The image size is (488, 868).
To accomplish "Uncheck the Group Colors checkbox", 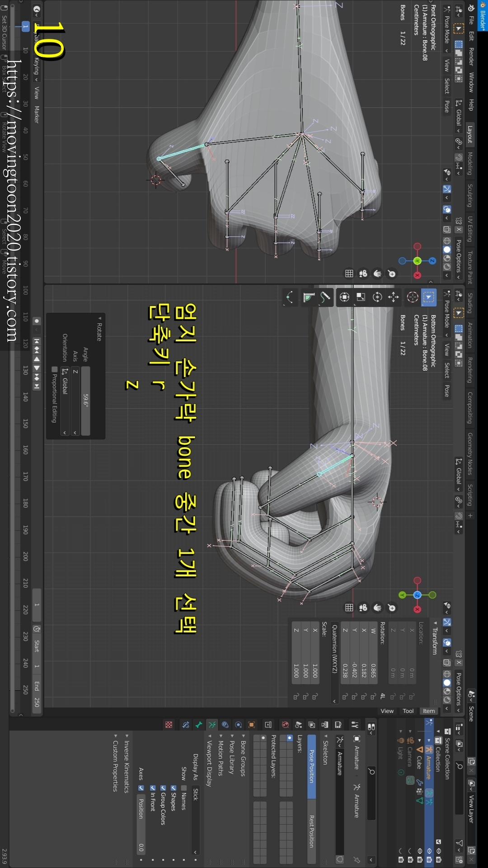I will point(163,788).
